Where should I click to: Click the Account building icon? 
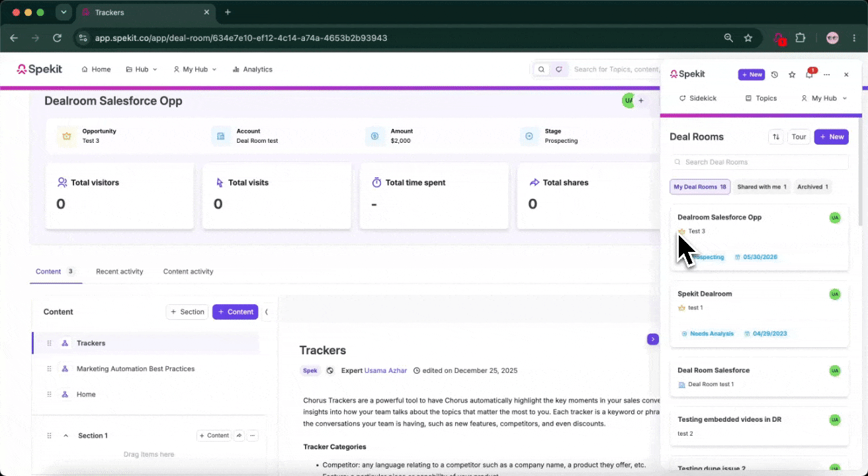[221, 136]
